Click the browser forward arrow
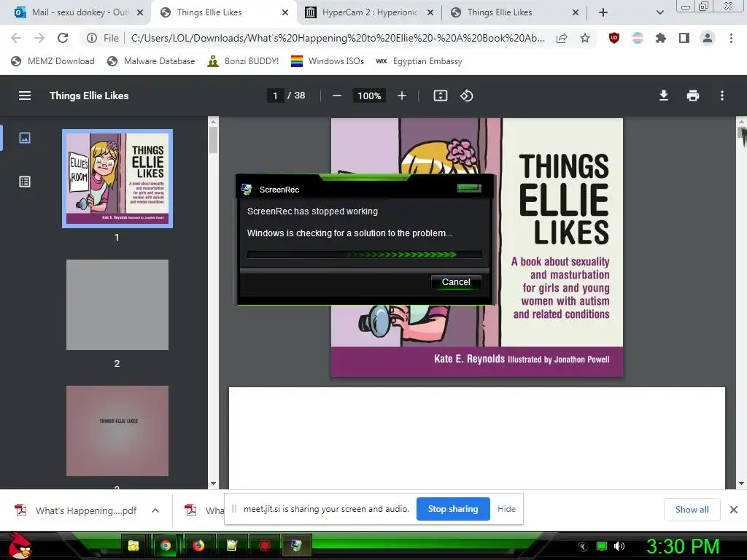 coord(39,38)
